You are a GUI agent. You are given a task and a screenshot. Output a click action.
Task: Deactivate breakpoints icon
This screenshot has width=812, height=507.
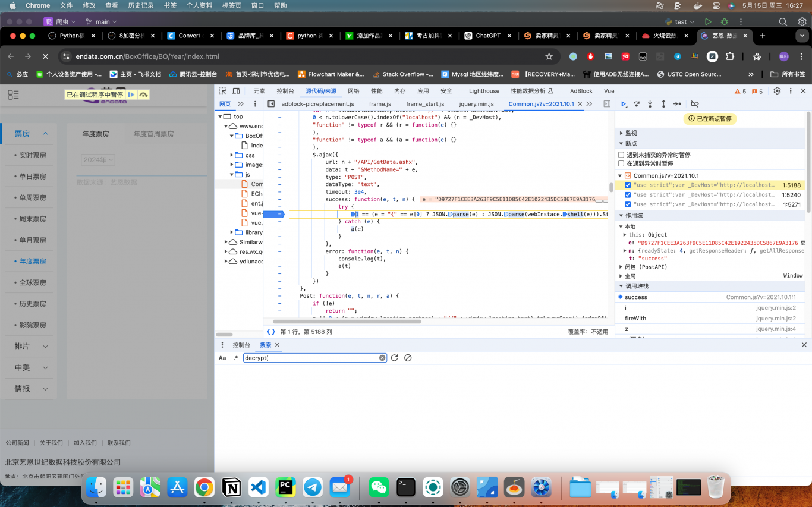694,104
